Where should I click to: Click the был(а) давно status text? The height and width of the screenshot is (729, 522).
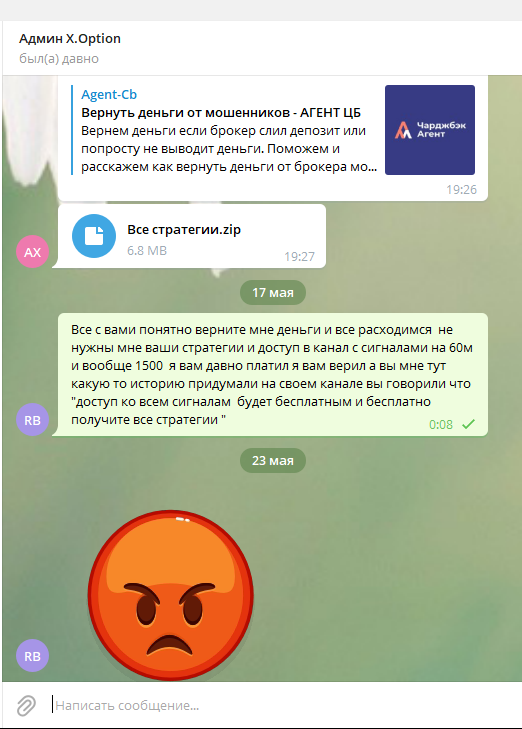[59, 59]
